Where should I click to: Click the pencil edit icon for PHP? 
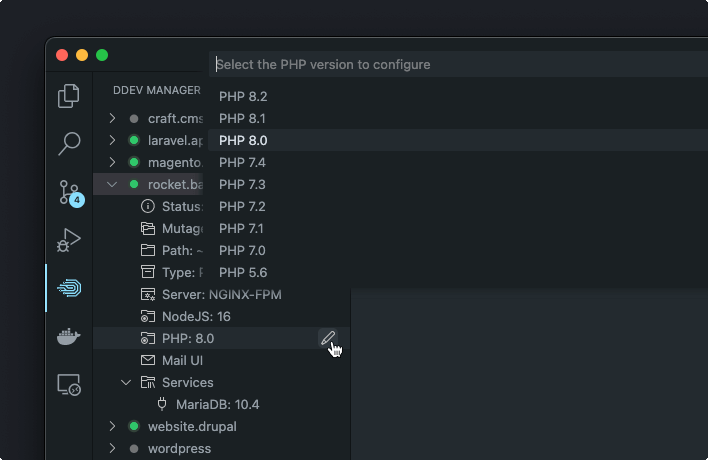pyautogui.click(x=327, y=339)
